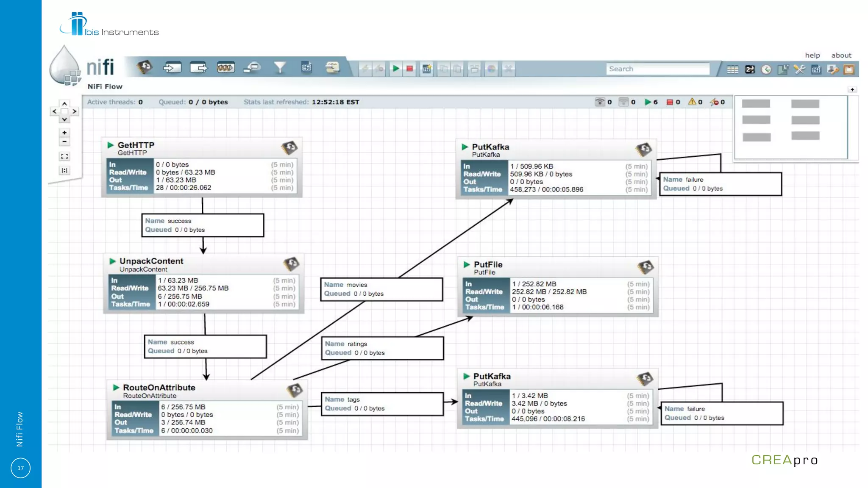The width and height of the screenshot is (868, 488).
Task: Select the Label (sticky note) toolbar icon
Action: pos(333,67)
